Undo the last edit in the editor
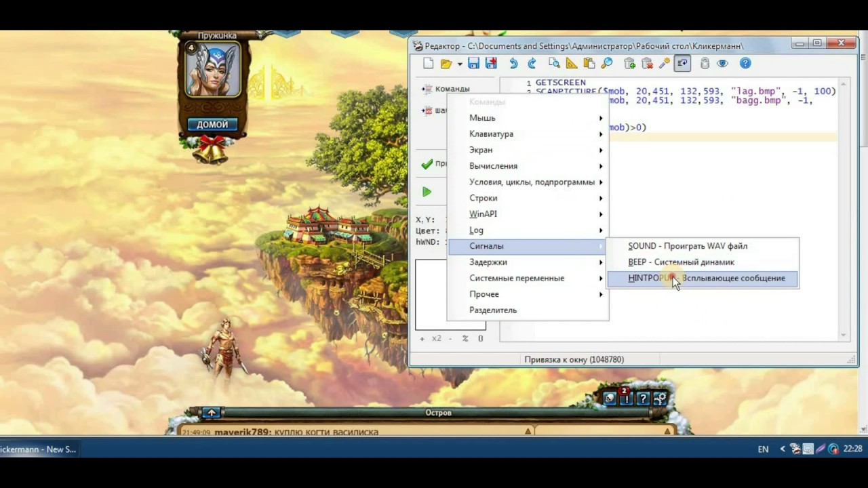Image resolution: width=868 pixels, height=488 pixels. 513,64
